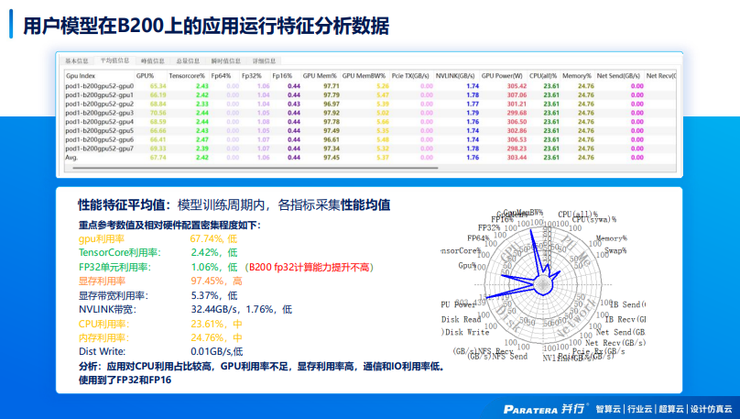Click the Fp64% column header

[x=221, y=75]
